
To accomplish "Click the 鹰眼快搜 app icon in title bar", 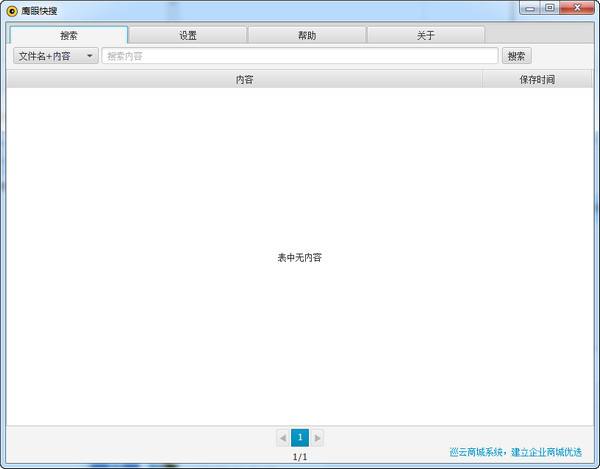I will (x=12, y=11).
